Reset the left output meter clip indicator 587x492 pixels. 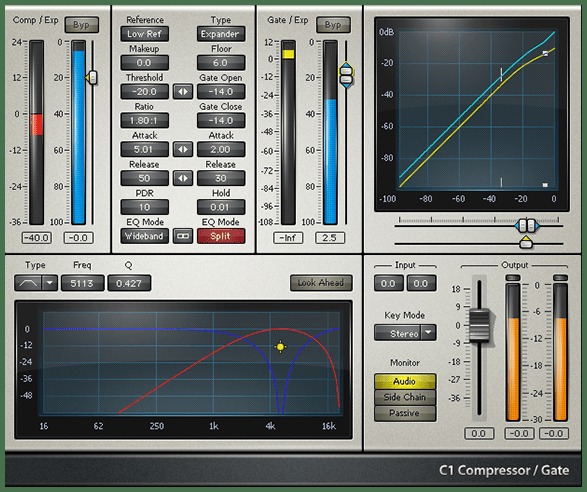click(x=513, y=278)
